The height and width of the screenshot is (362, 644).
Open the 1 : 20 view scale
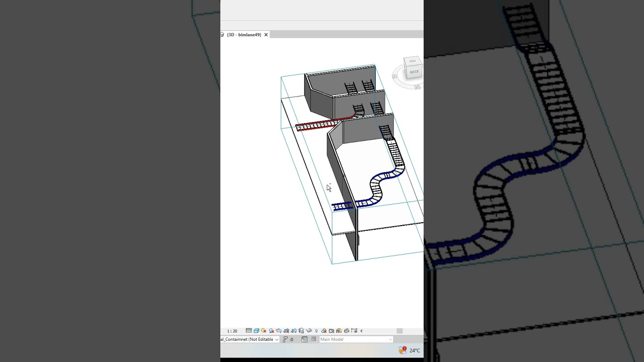coord(232,331)
